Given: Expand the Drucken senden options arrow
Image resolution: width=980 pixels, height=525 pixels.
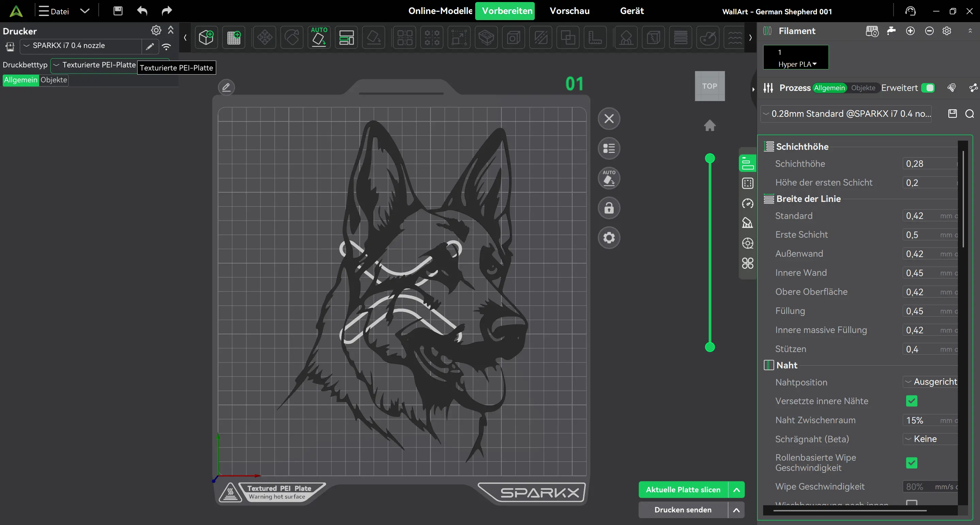Looking at the screenshot, I should [737, 510].
